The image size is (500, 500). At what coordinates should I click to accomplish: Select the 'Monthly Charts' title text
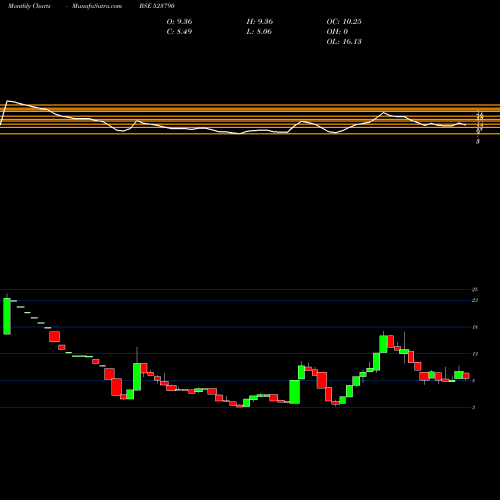tap(29, 6)
